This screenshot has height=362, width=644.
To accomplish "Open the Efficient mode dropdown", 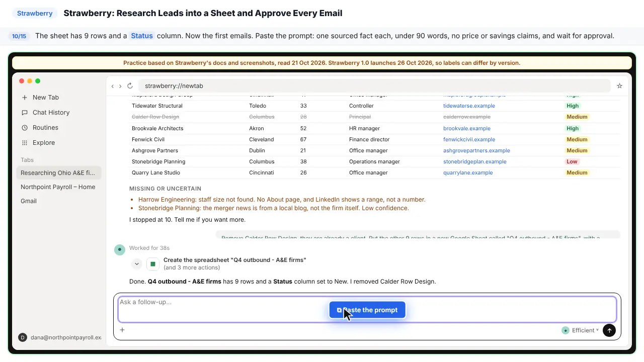I will tap(581, 330).
